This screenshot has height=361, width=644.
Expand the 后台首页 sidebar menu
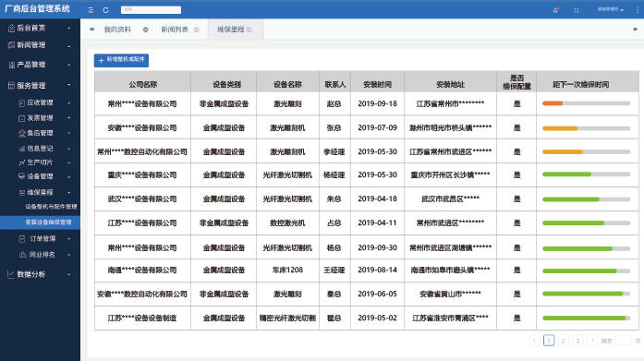40,28
